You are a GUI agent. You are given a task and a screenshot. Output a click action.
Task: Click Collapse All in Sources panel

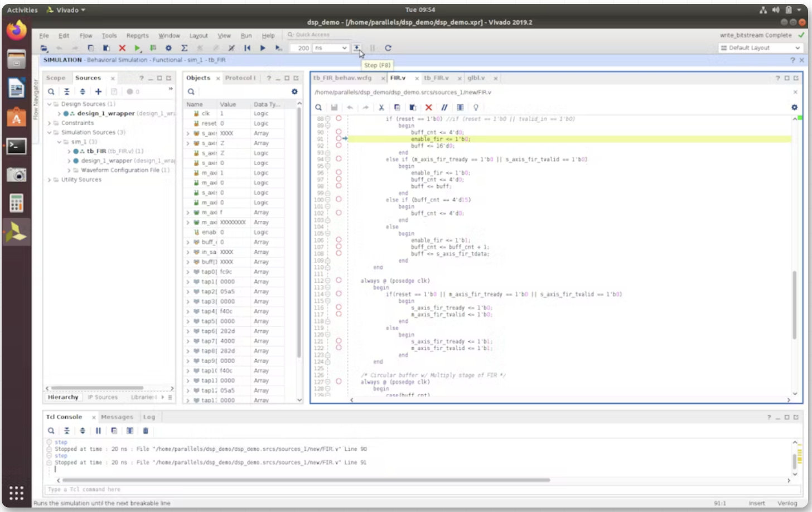click(66, 91)
